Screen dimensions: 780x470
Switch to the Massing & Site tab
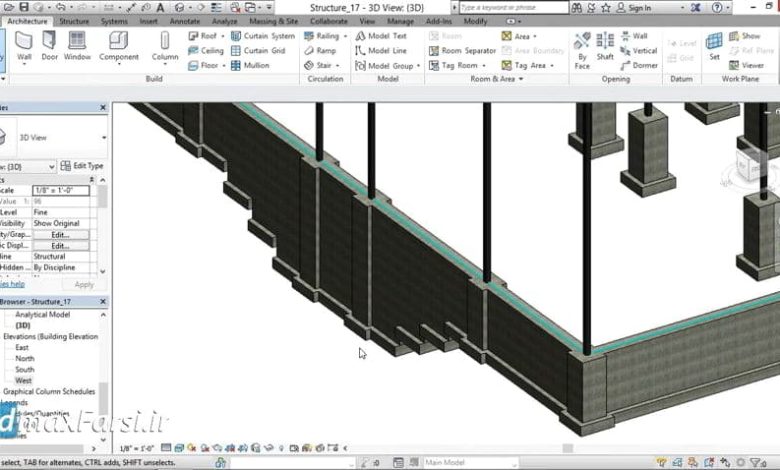point(274,21)
